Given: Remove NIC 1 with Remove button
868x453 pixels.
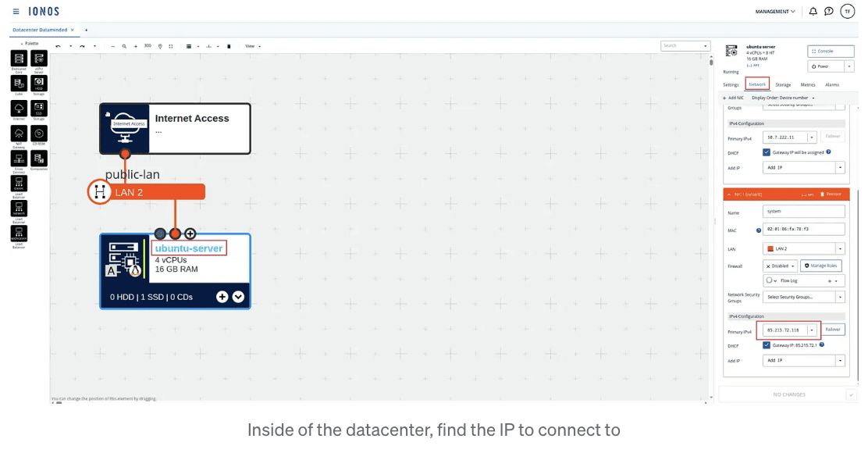Looking at the screenshot, I should pos(831,194).
